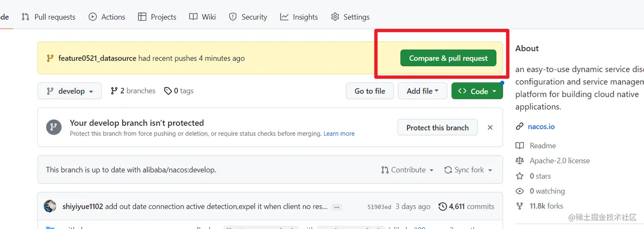644x229 pixels.
Task: Click Compare & pull request button
Action: (x=448, y=58)
